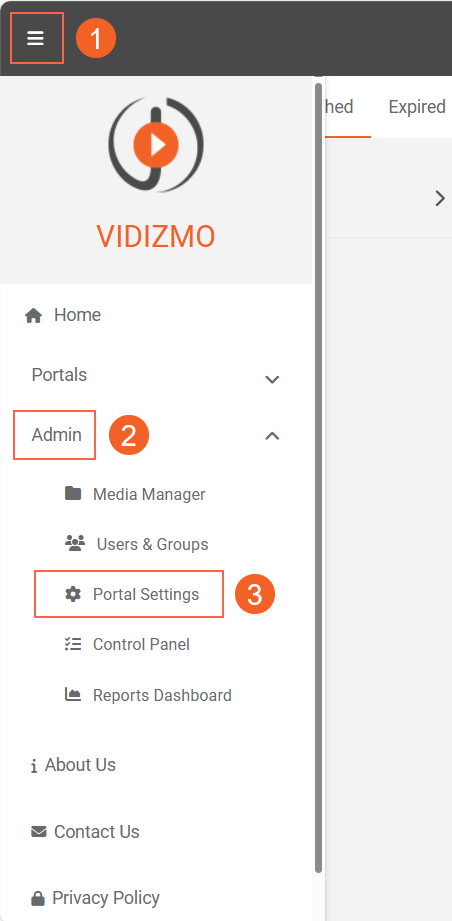Click the Contact Us envelope icon
This screenshot has width=452, height=921.
(x=39, y=832)
